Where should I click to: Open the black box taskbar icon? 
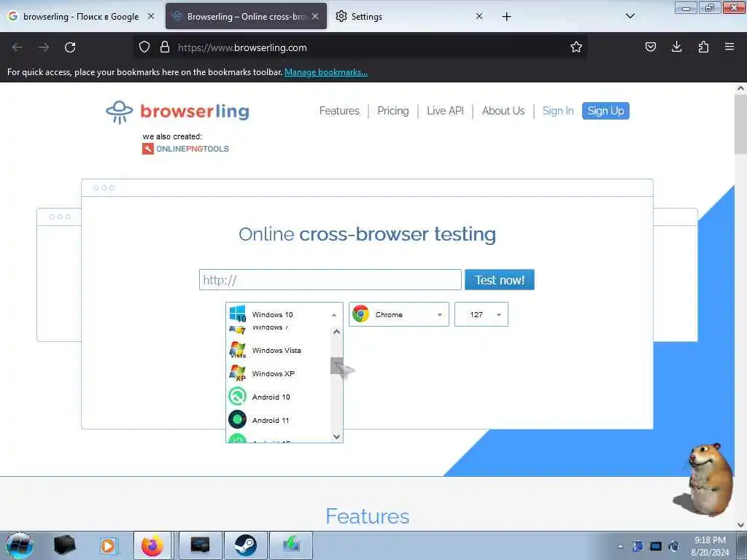pos(64,545)
